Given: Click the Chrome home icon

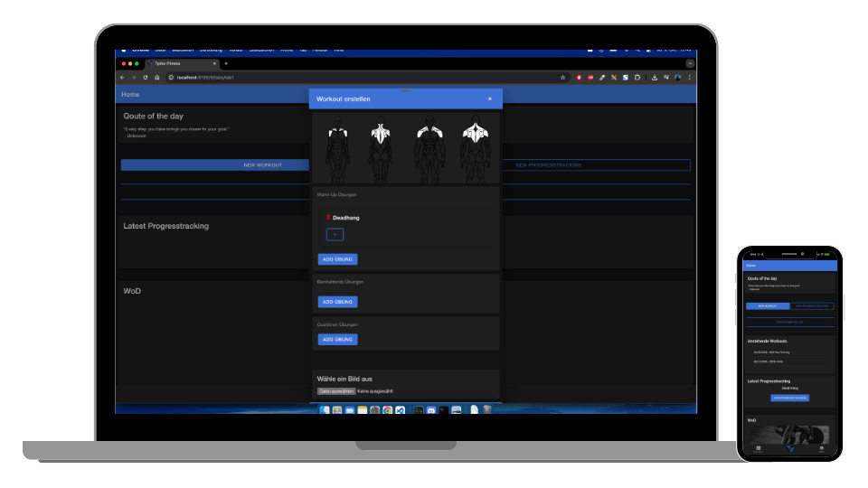Looking at the screenshot, I should (x=157, y=78).
